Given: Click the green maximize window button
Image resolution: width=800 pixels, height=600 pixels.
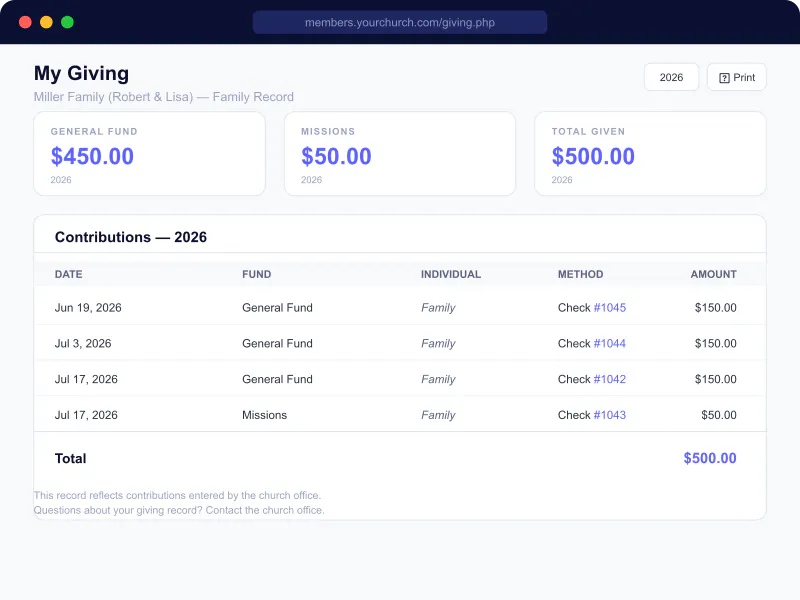Looking at the screenshot, I should (x=67, y=22).
